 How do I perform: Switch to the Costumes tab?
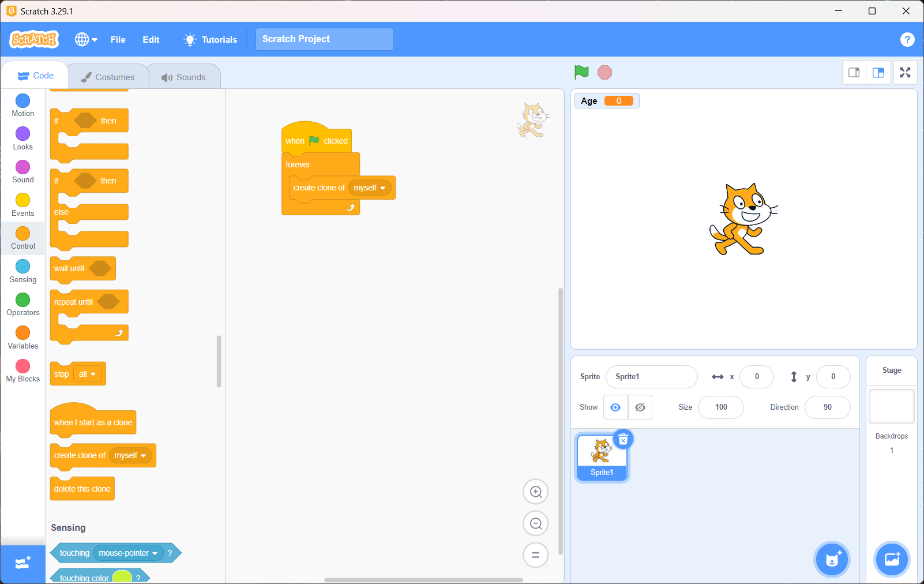tap(108, 77)
